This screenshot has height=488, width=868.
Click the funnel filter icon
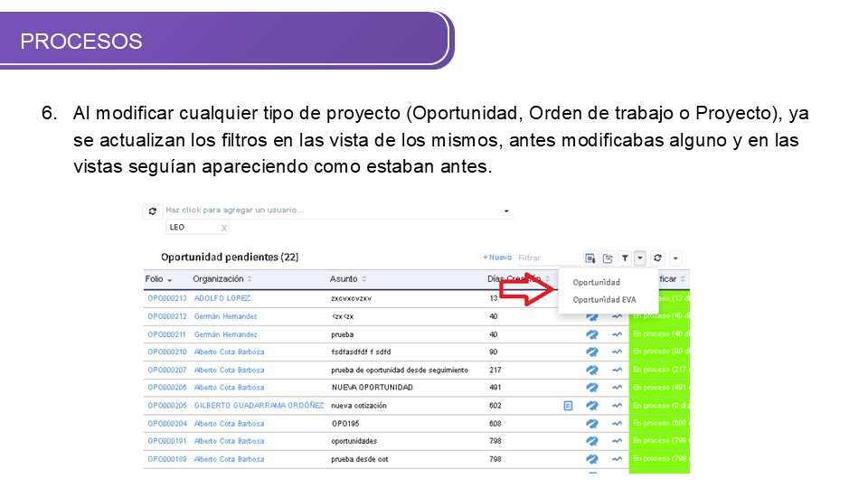pyautogui.click(x=625, y=258)
